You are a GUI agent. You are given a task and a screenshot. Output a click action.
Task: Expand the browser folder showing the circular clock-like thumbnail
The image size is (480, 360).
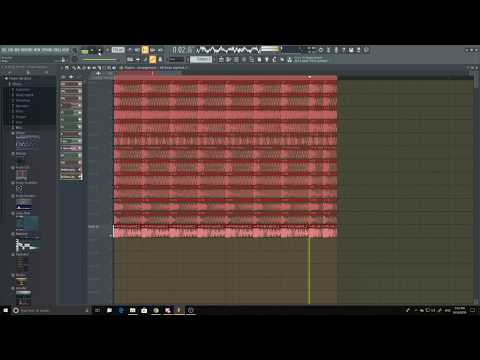tap(13, 183)
